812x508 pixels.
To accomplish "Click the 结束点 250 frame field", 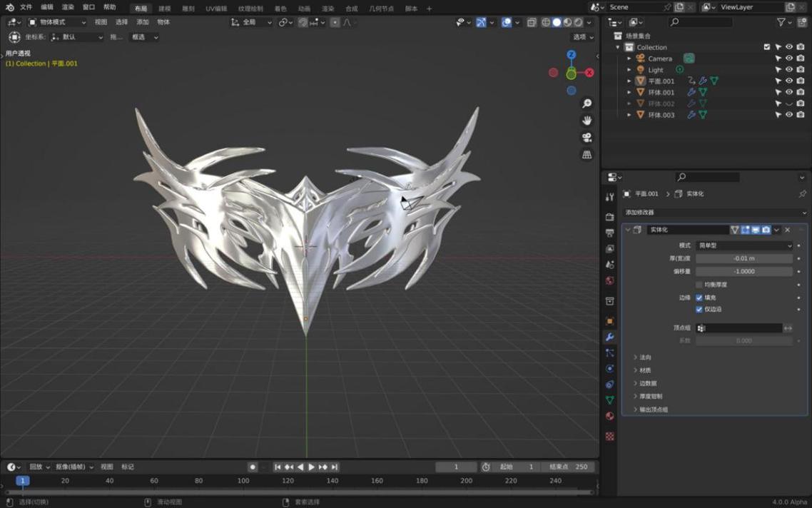I will pos(568,467).
